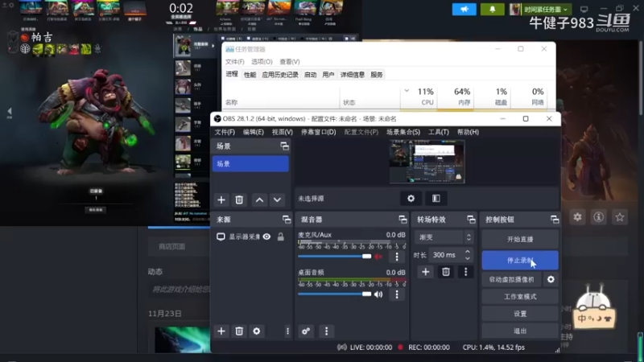The height and width of the screenshot is (362, 644).
Task: Mute the 桌面音频 channel
Action: tap(378, 294)
